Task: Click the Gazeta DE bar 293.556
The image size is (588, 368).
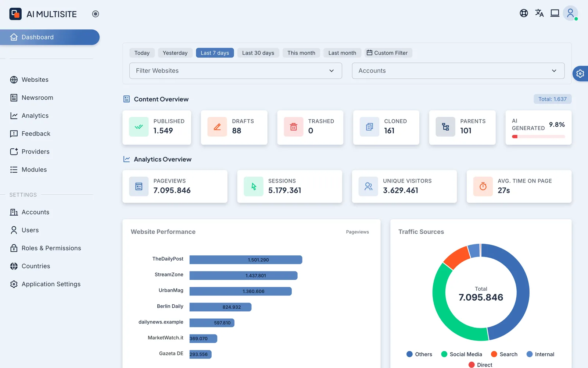Action: coord(201,354)
